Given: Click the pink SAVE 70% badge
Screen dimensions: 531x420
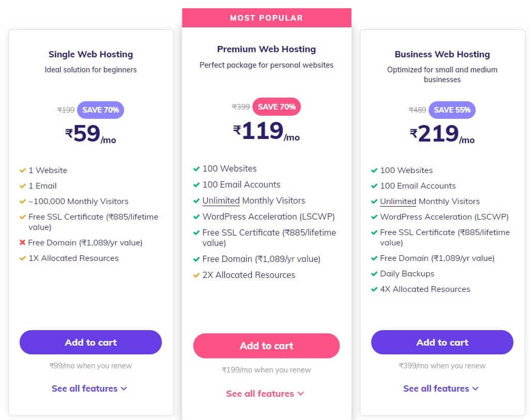Looking at the screenshot, I should click(x=277, y=107).
